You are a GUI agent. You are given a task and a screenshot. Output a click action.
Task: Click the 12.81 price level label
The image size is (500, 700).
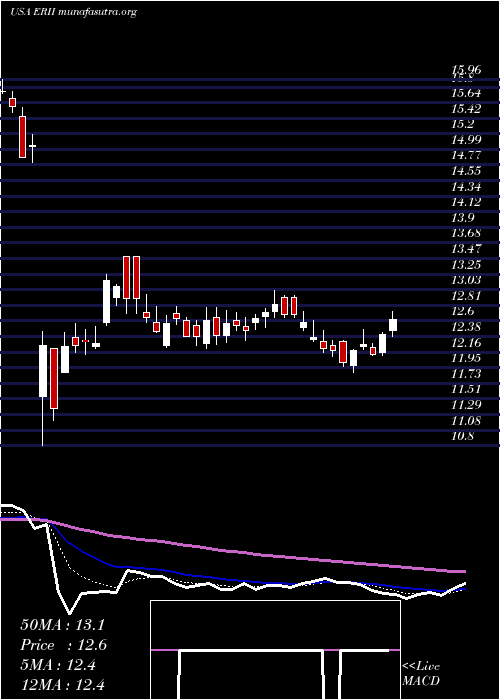tap(467, 296)
